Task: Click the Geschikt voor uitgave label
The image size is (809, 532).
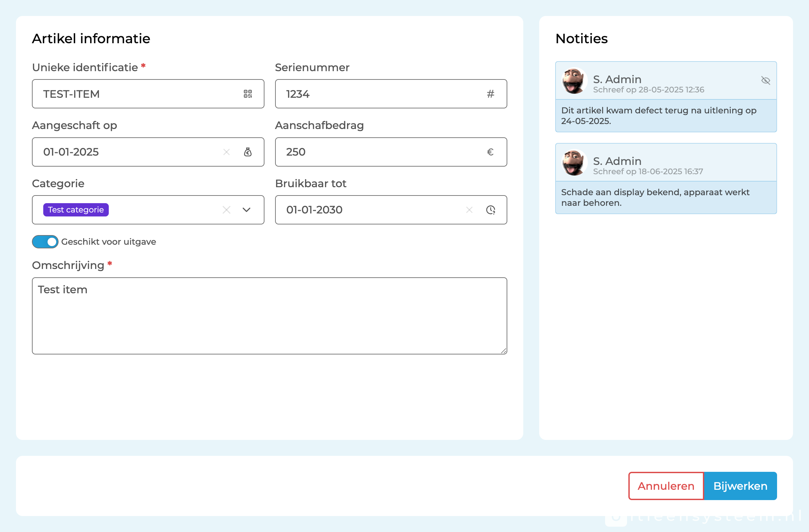Action: (108, 242)
